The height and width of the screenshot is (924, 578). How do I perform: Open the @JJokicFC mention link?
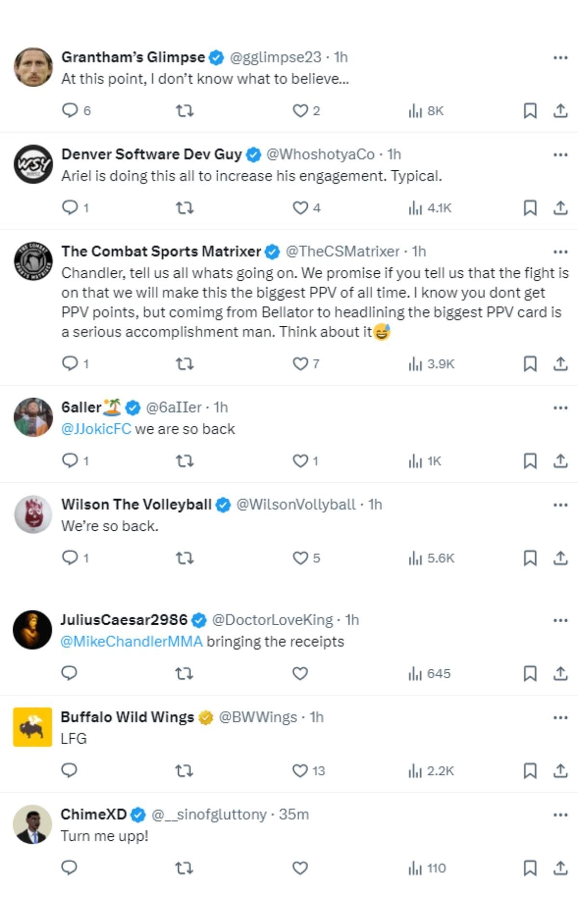(96, 429)
